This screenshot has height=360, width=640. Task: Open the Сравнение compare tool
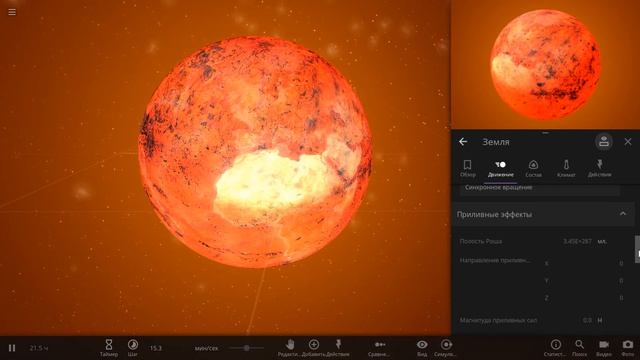coord(380,348)
